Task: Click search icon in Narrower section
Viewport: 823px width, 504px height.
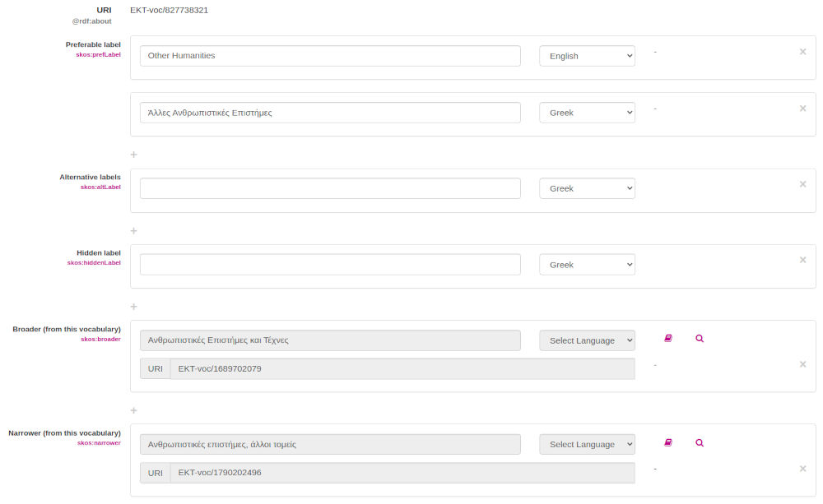Action: tap(700, 442)
